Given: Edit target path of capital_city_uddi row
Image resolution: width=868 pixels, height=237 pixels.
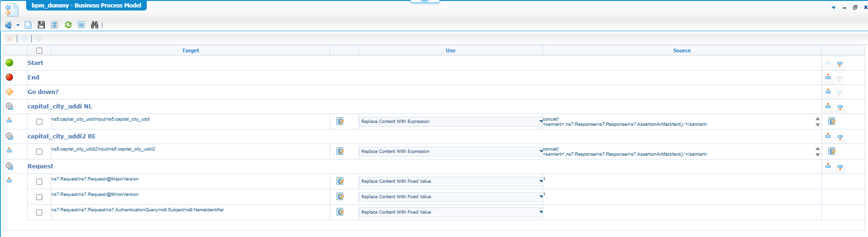Looking at the screenshot, I should tap(340, 121).
